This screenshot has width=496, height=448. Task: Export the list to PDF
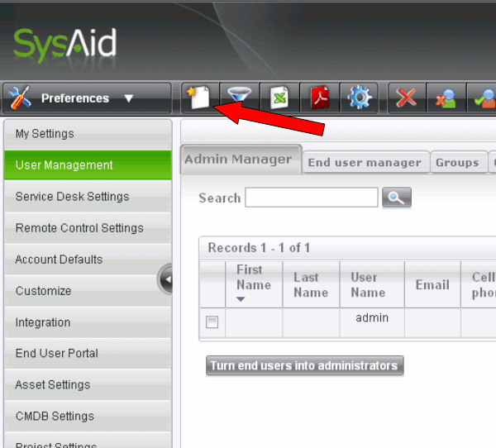320,98
